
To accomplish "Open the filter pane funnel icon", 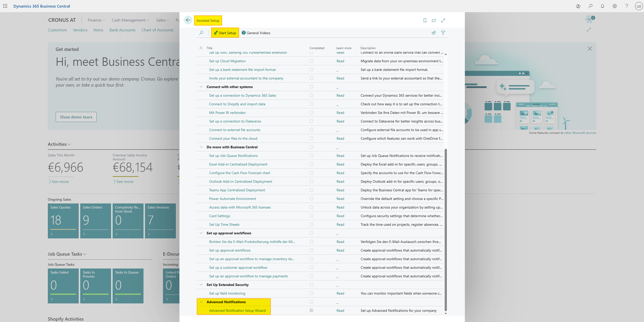I will coord(443,33).
